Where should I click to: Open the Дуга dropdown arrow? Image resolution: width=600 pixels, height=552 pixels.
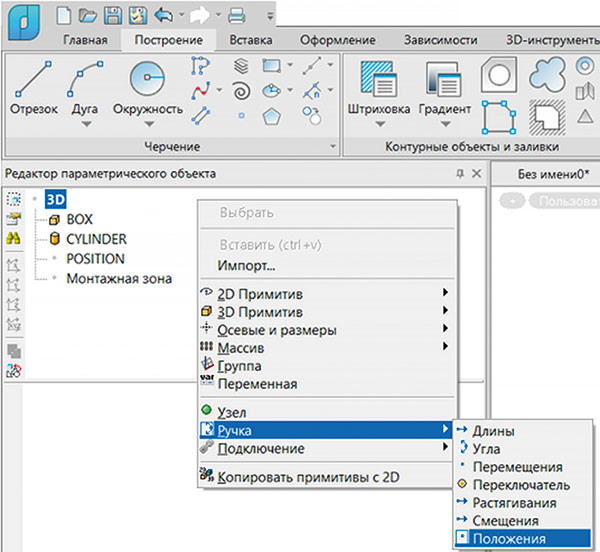[x=86, y=124]
